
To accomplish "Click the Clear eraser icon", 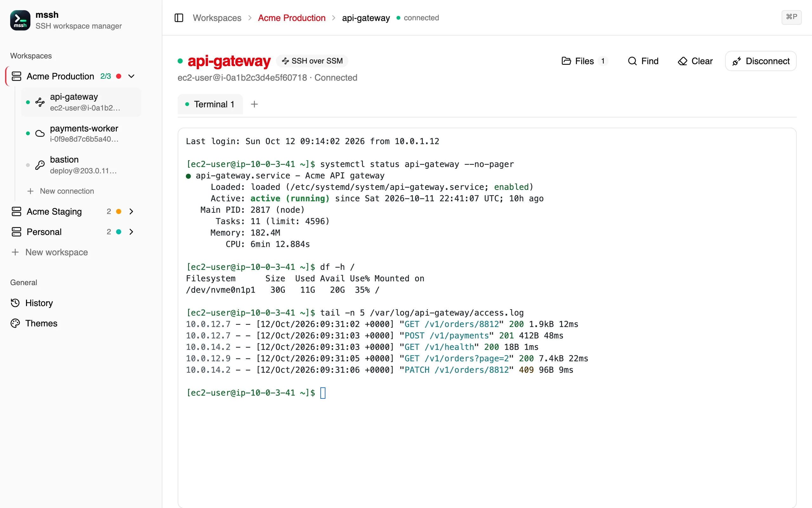I will [x=683, y=61].
